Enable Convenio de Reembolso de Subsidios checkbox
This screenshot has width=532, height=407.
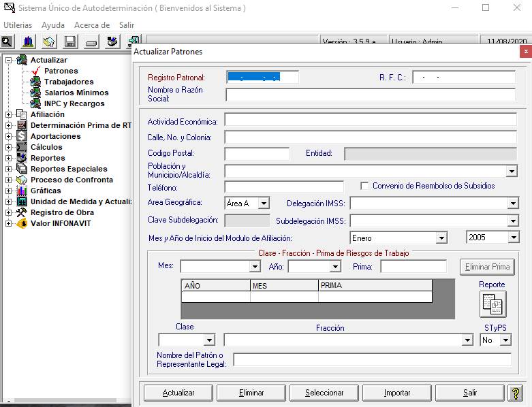coord(364,186)
